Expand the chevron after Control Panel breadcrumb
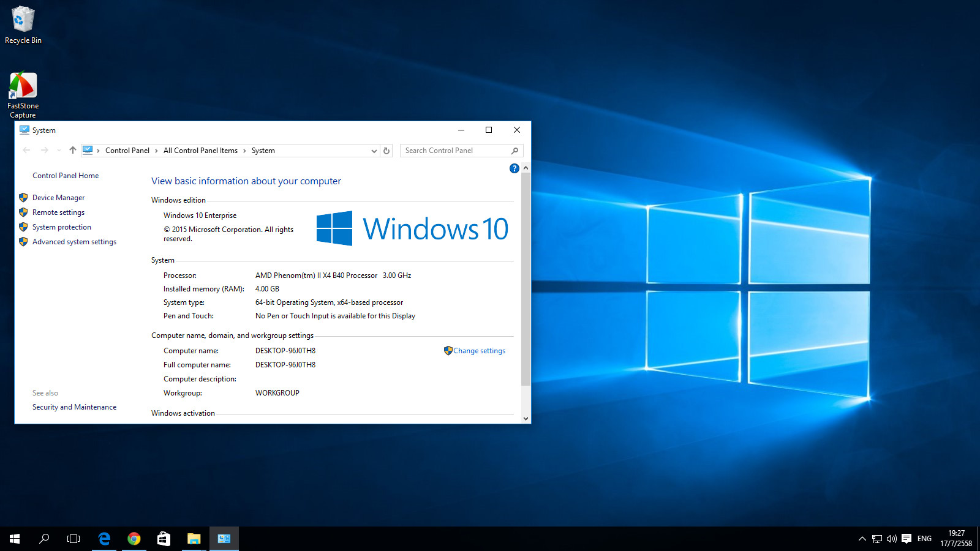 156,151
